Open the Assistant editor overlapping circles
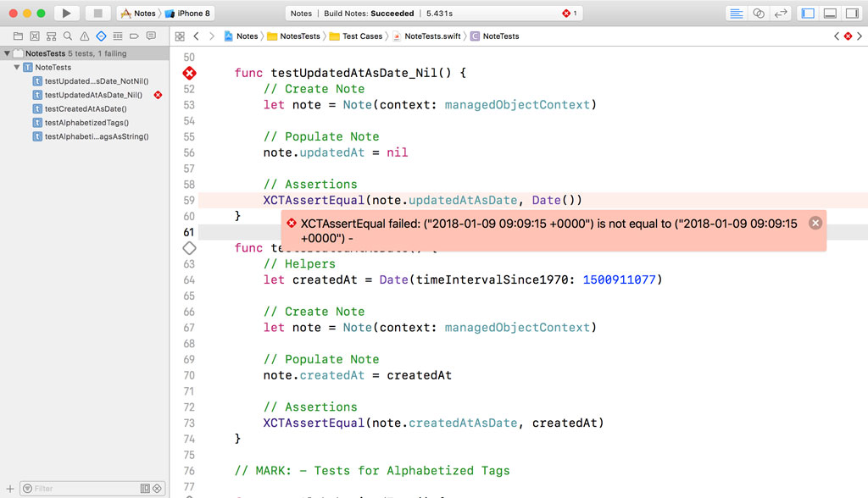 click(x=759, y=13)
